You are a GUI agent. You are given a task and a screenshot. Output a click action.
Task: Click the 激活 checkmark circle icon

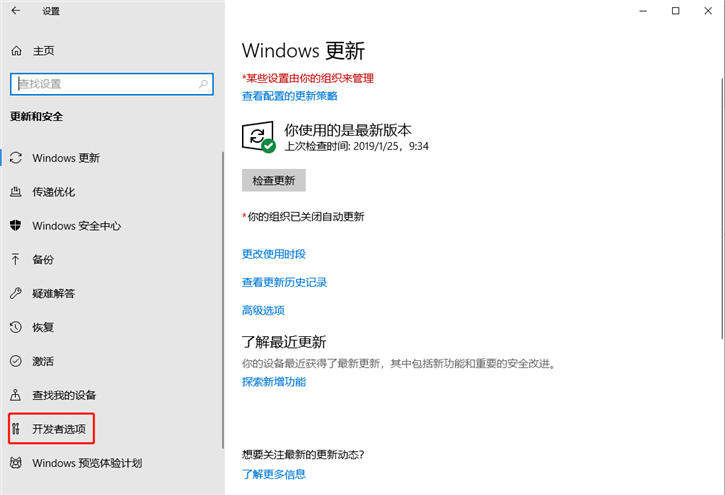[x=16, y=361]
